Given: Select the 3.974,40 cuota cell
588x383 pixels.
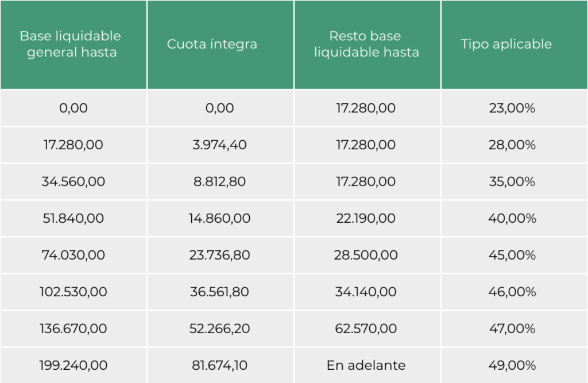Looking at the screenshot, I should 220,145.
